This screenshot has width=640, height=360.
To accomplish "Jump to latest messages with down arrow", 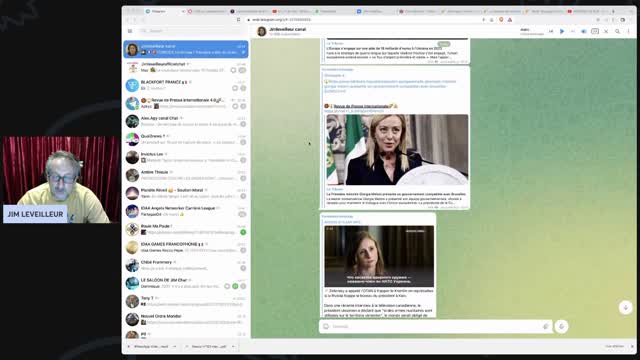I will click(625, 307).
